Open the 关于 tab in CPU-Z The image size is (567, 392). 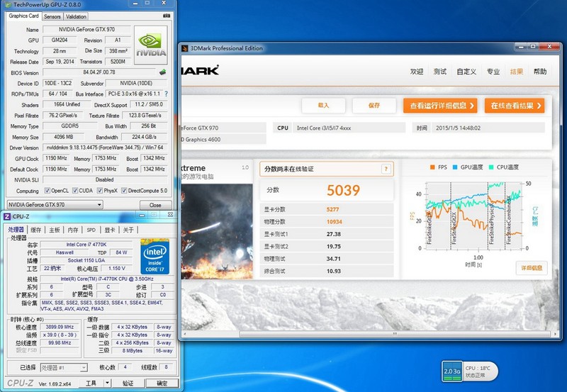pos(128,230)
